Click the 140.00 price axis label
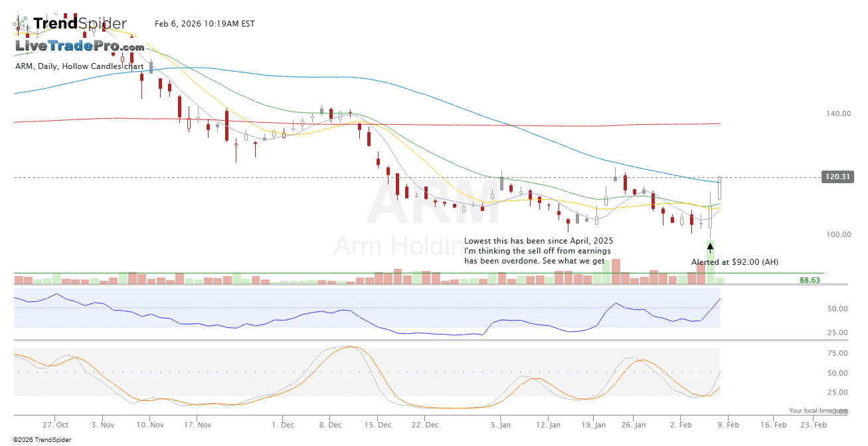The width and height of the screenshot is (868, 446). click(838, 113)
